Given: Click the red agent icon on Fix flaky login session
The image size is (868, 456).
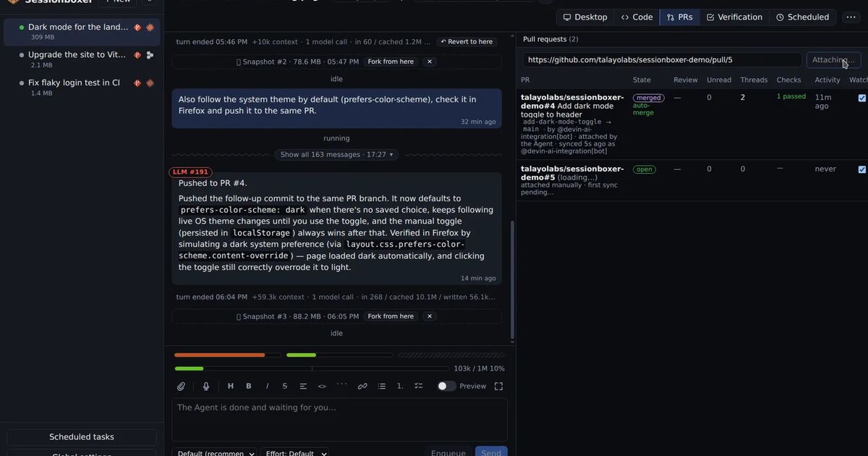Looking at the screenshot, I should [137, 83].
